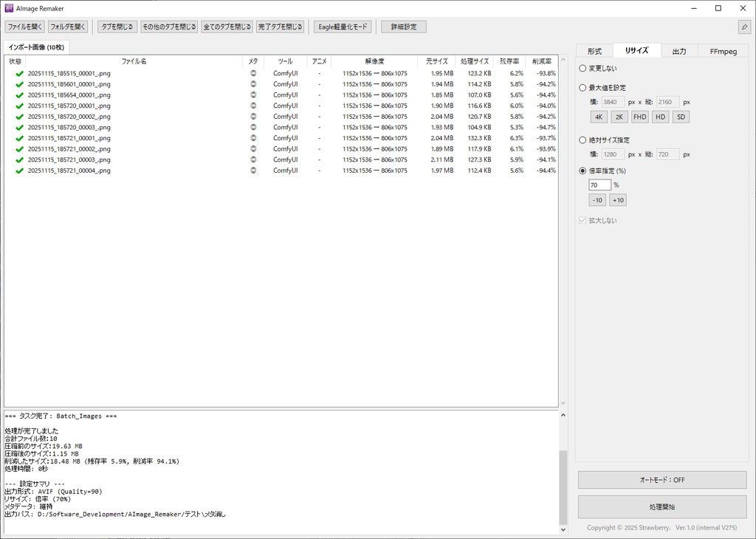The width and height of the screenshot is (756, 539).
Task: Click the pin icon at top right
Action: click(x=744, y=27)
